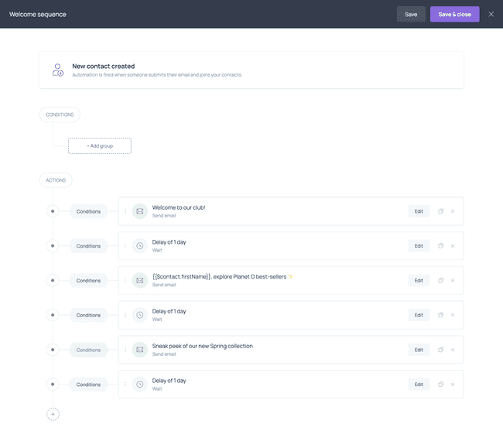This screenshot has width=503, height=448.
Task: Add a new condition group
Action: click(100, 146)
